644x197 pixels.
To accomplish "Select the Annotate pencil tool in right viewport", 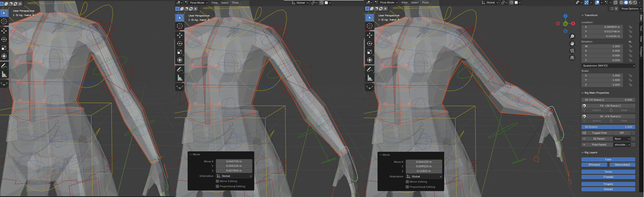I will click(x=370, y=69).
